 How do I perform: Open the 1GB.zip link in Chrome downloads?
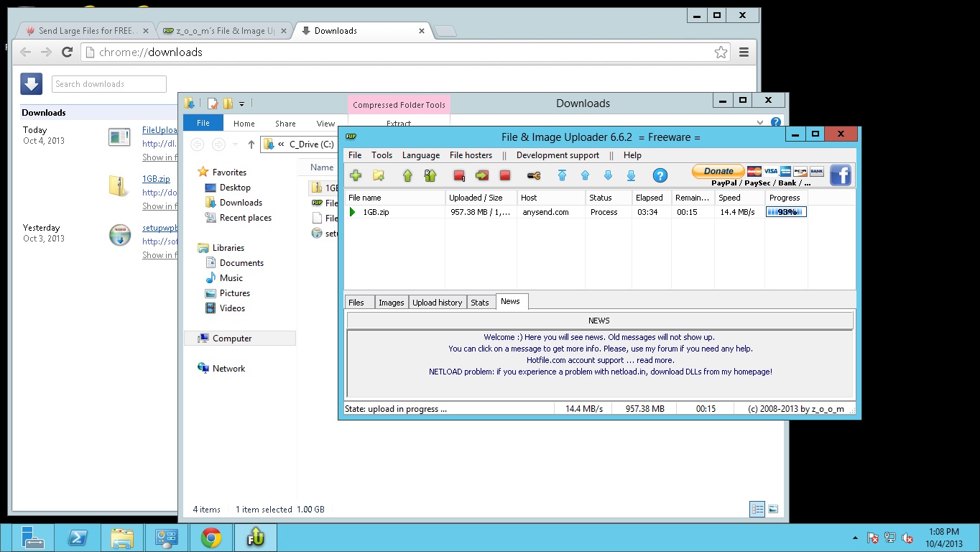point(156,179)
